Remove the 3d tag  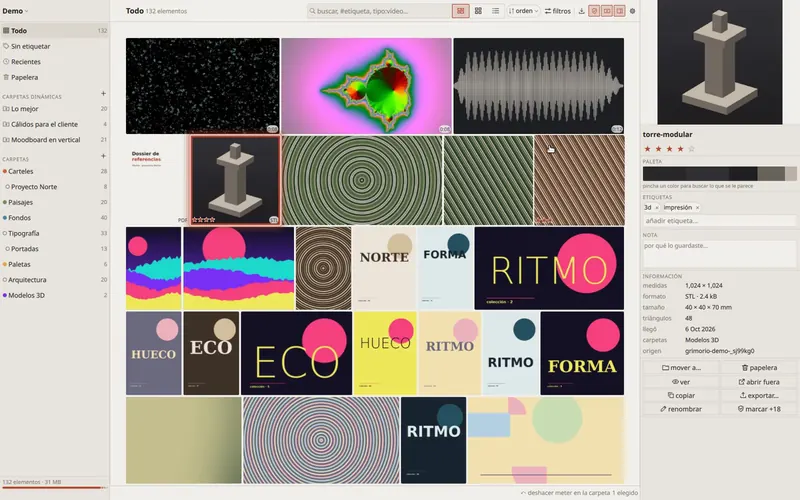click(657, 208)
